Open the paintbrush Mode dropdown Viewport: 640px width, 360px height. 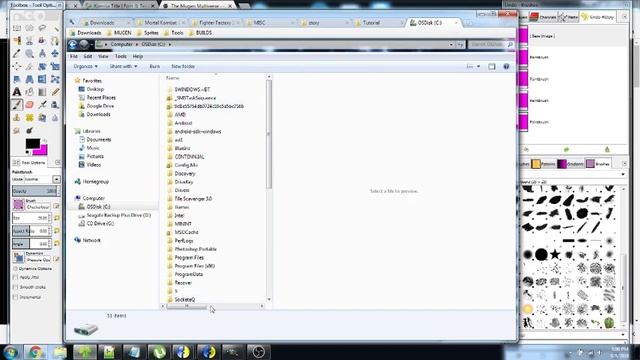pyautogui.click(x=56, y=179)
